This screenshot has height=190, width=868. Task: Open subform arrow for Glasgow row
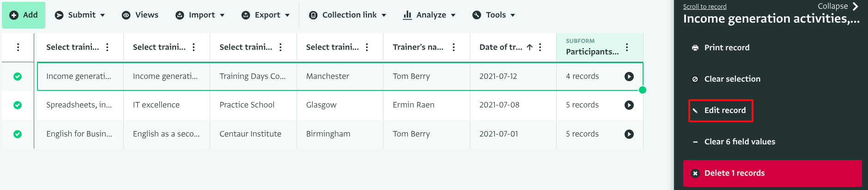tap(629, 105)
